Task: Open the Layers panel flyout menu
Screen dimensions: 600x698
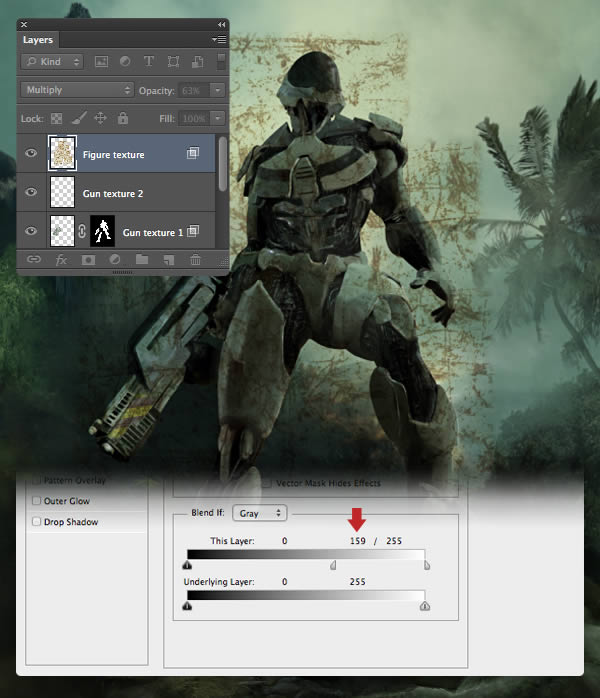Action: pos(219,40)
